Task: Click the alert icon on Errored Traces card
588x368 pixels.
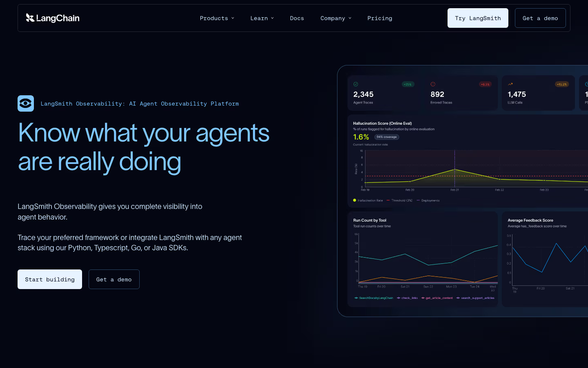Action: (x=433, y=84)
